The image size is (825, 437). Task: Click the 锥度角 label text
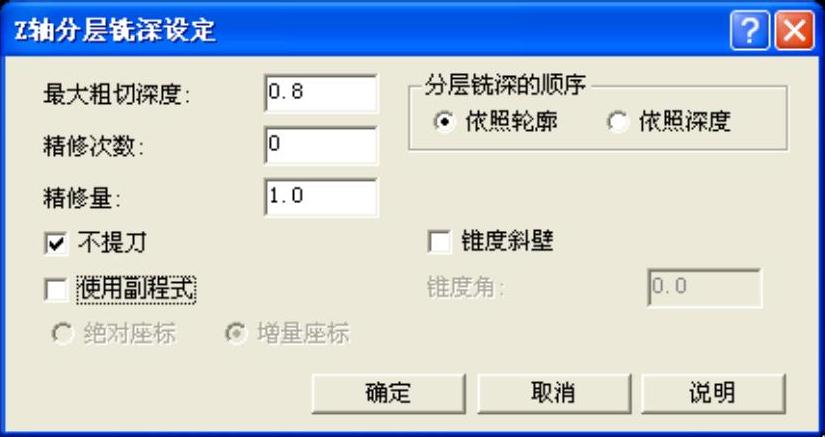(x=465, y=288)
